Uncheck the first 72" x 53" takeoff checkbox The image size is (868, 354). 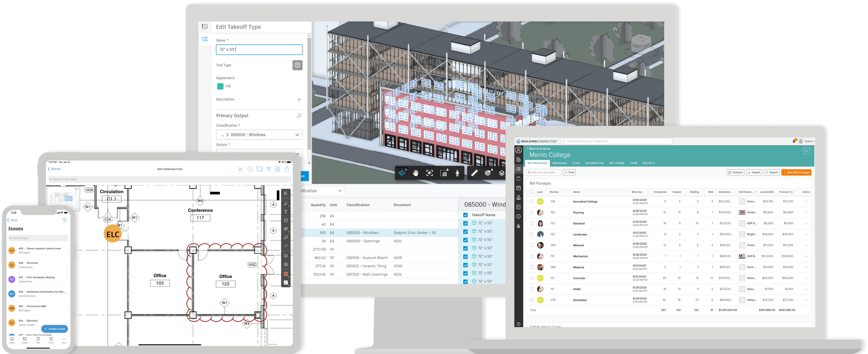click(465, 223)
